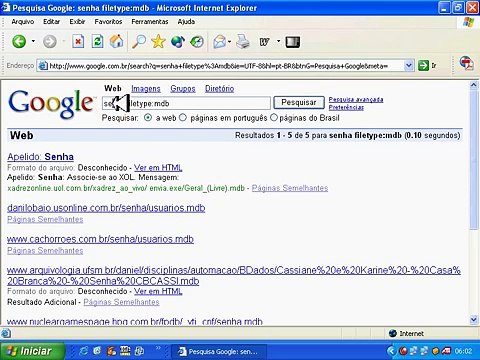
Task: Click 'Páginas Semelhantes' next to xadrezonline URL
Action: tap(290, 188)
